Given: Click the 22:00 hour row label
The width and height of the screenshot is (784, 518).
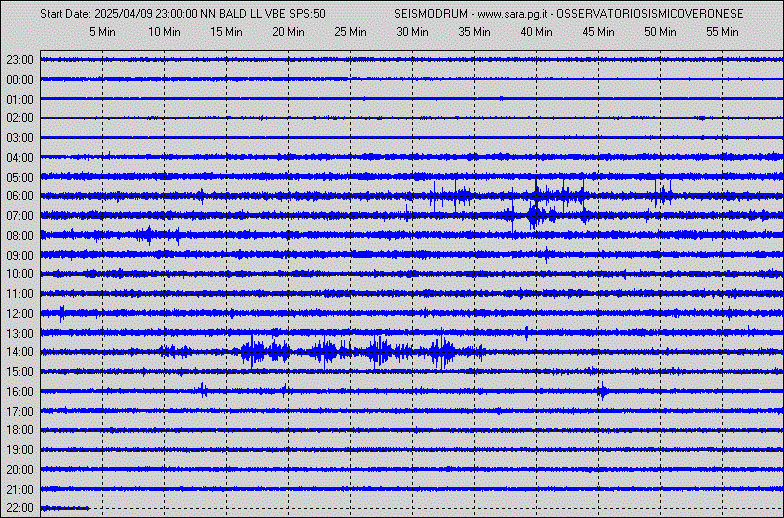Looking at the screenshot, I should 20,508.
